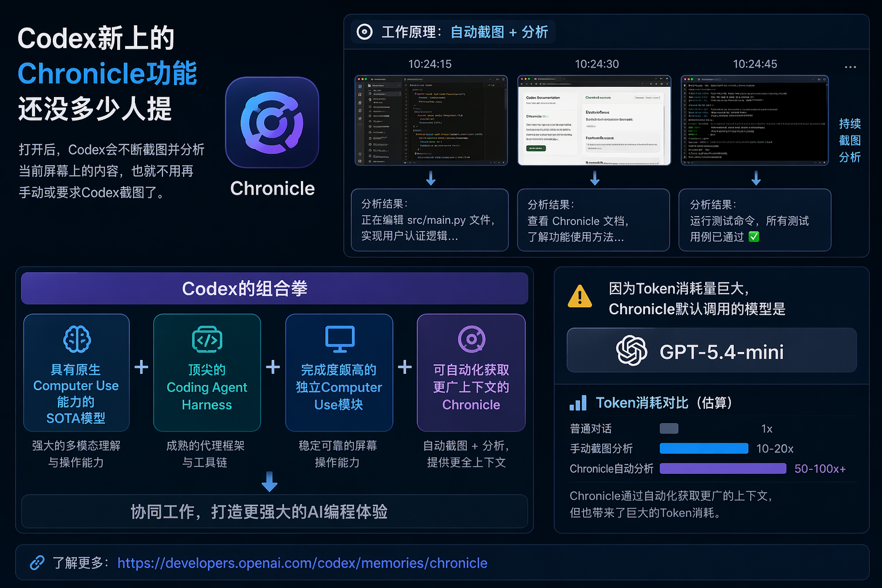The width and height of the screenshot is (882, 588).
Task: Click the Chronicle label under the app icon
Action: (272, 188)
